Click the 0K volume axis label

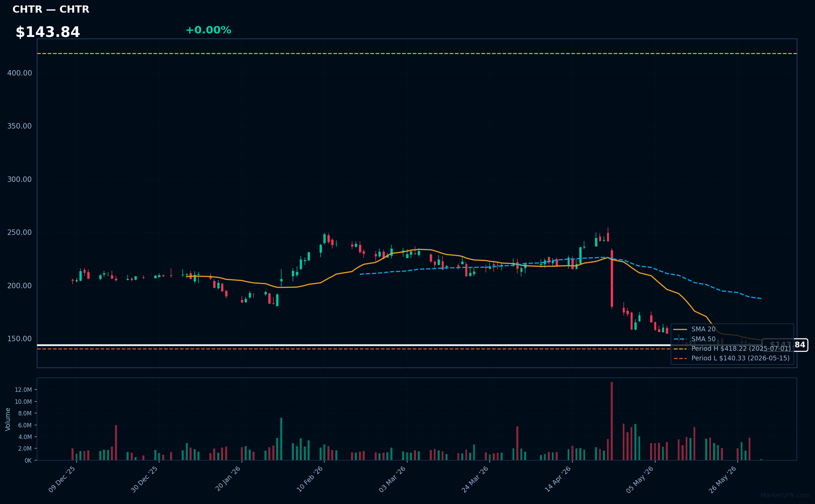28,461
